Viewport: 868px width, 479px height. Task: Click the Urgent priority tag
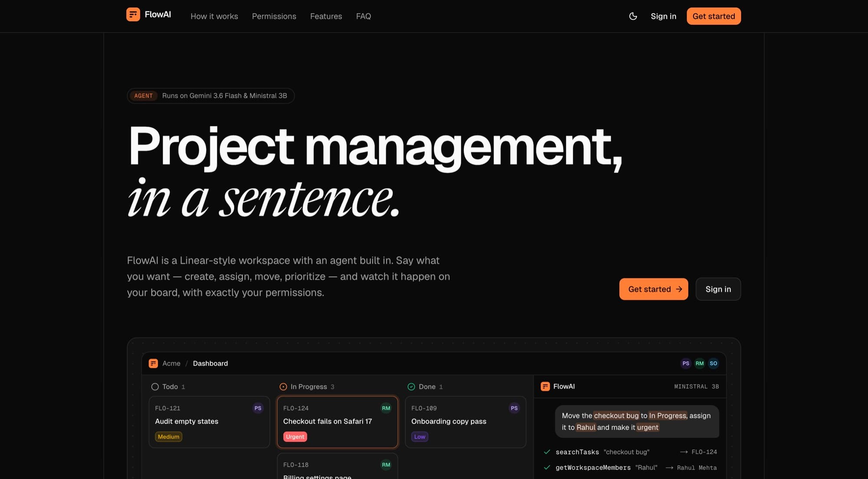295,436
